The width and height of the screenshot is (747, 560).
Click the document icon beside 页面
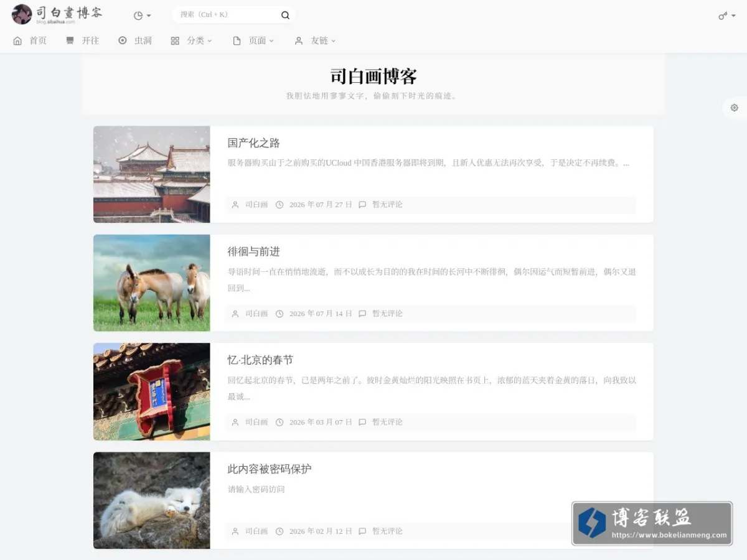click(237, 40)
